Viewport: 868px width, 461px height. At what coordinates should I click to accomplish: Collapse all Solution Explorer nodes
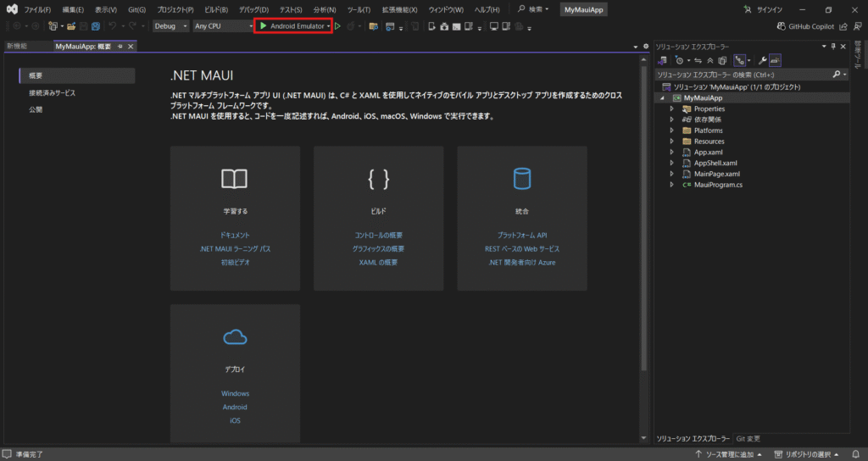click(x=710, y=60)
